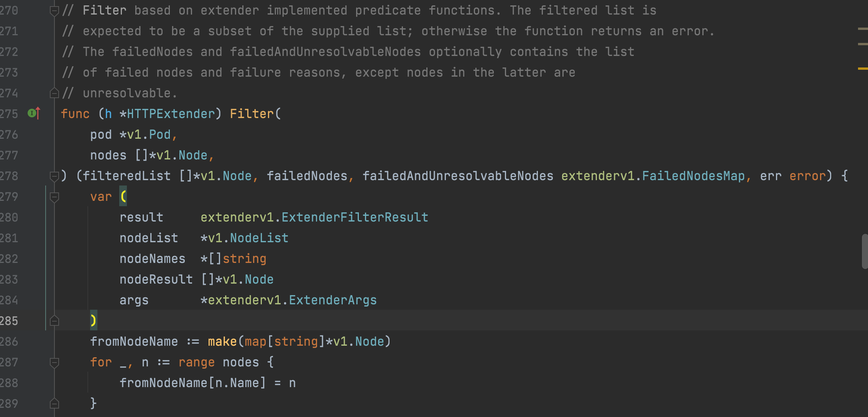Click the bright yellow mark in the error stripe

863,69
